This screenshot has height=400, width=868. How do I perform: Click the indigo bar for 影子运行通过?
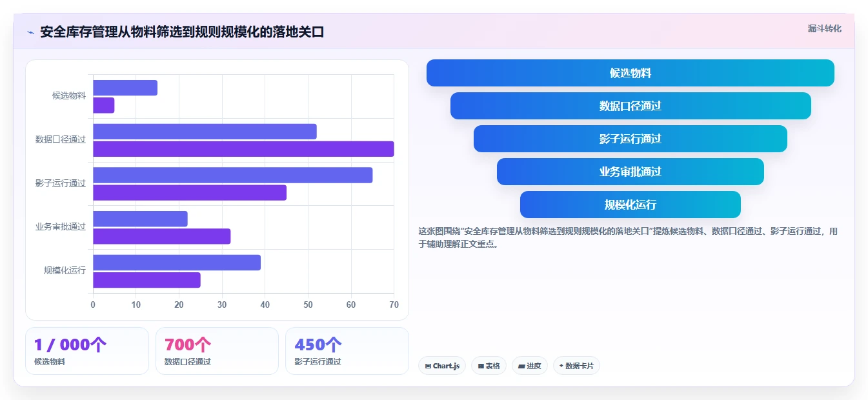pos(233,175)
